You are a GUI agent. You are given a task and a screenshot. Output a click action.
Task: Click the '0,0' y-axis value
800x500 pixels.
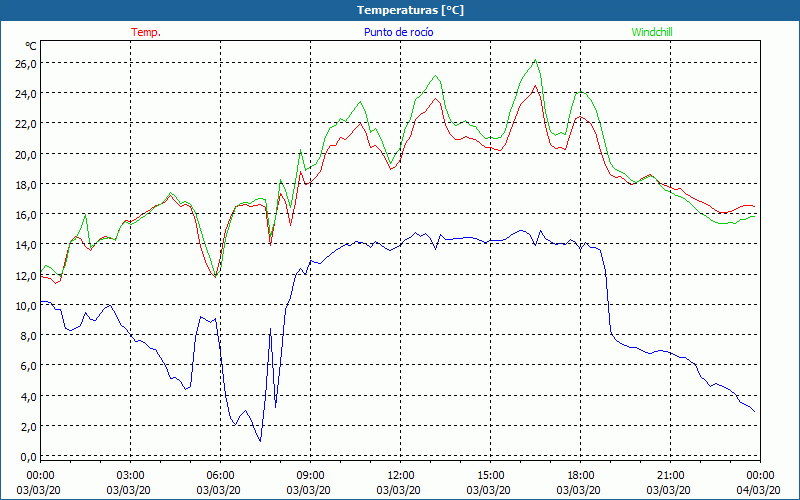point(28,457)
